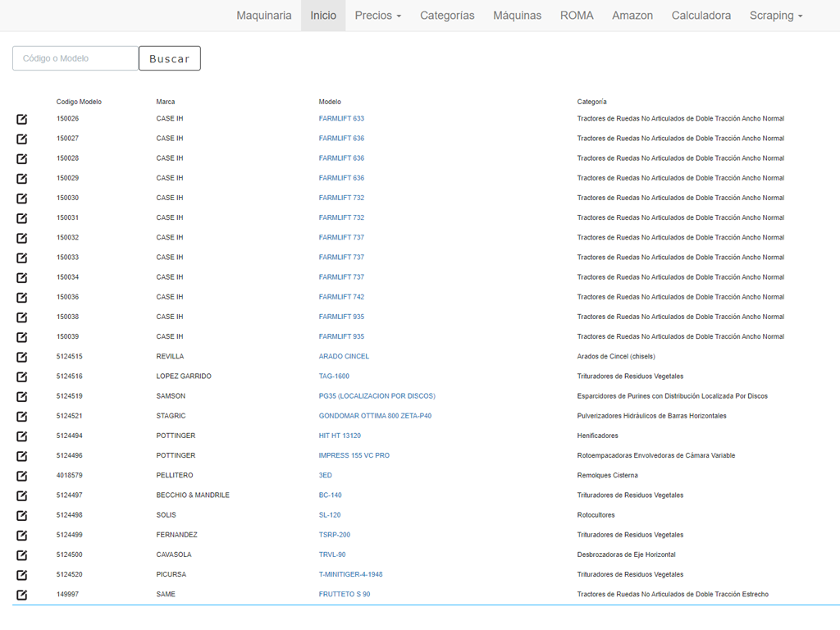Select the Arados de Cincel (chisels) category
This screenshot has width=840, height=630.
click(x=616, y=356)
